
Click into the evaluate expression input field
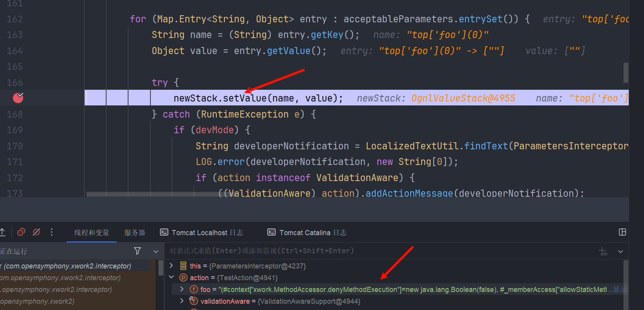pos(380,251)
